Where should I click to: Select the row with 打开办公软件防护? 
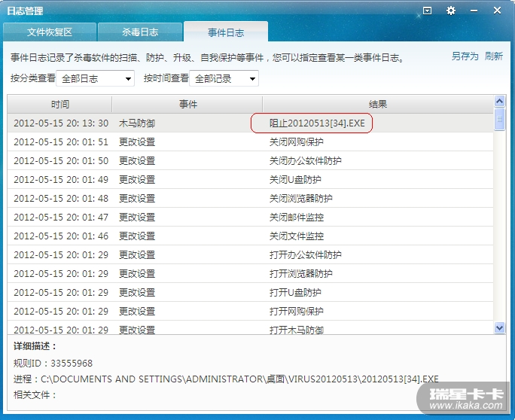click(x=250, y=254)
